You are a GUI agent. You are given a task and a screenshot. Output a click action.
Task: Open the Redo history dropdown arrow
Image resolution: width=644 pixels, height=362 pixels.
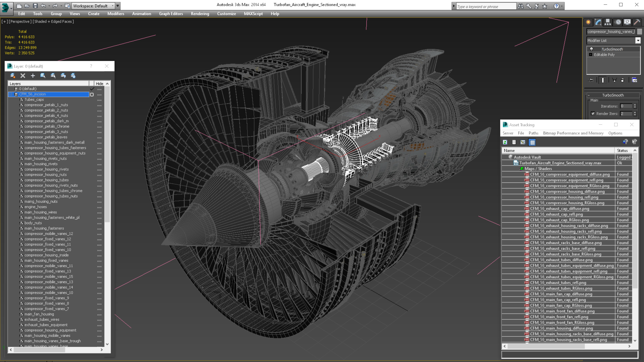[x=61, y=6]
